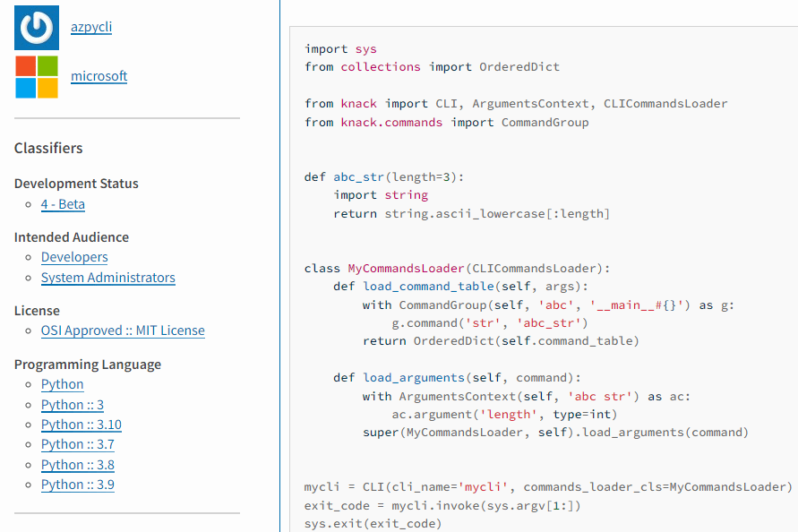798x532 pixels.
Task: Click the OSI Approved :: MIT License link
Action: point(123,330)
